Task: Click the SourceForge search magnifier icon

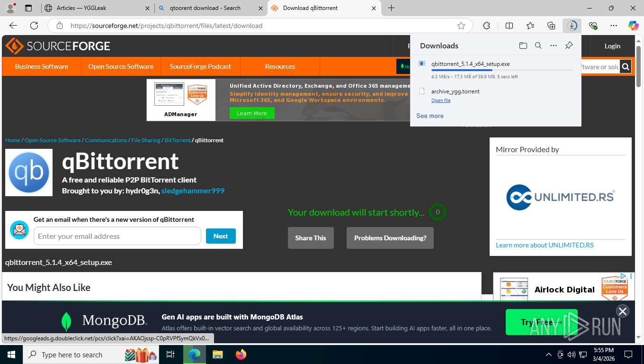Action: (626, 67)
